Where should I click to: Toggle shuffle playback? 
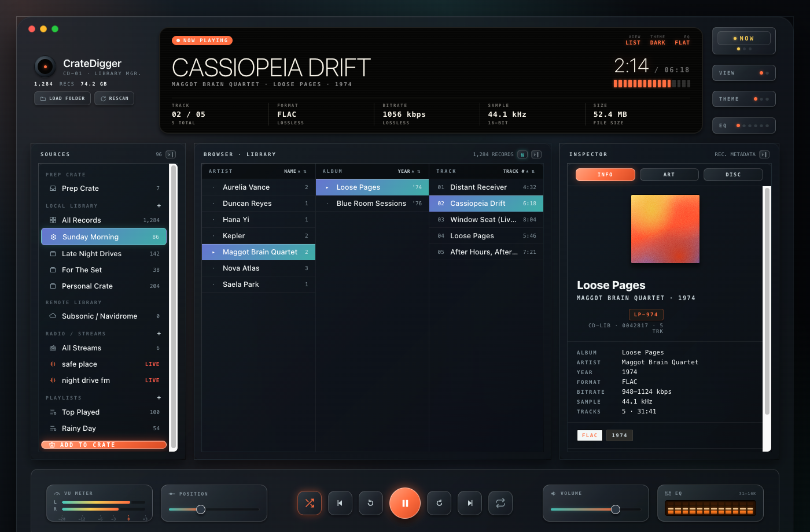coord(310,503)
